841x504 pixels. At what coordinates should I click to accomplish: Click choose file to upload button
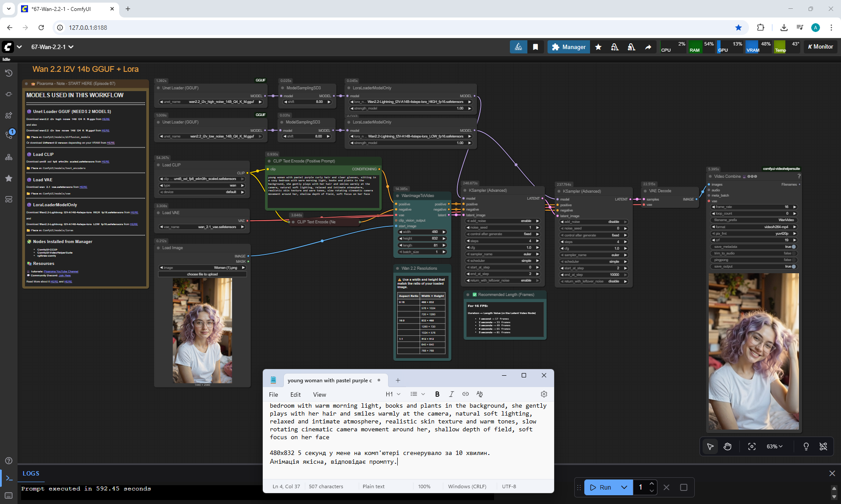(202, 274)
